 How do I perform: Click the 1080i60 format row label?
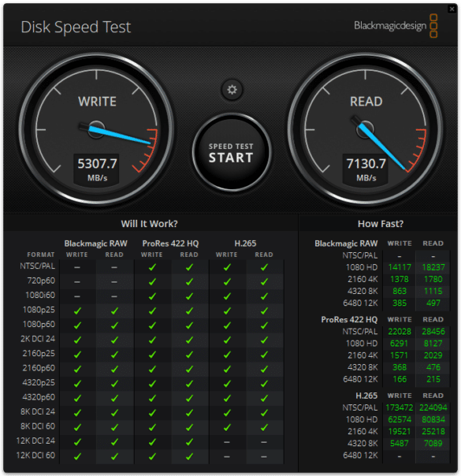[40, 295]
